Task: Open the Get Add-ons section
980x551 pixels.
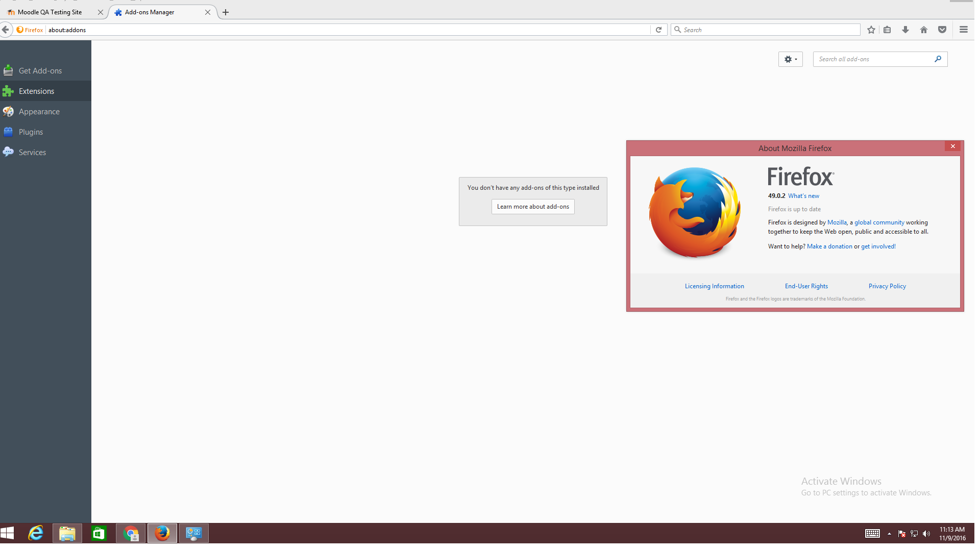Action: (x=45, y=70)
